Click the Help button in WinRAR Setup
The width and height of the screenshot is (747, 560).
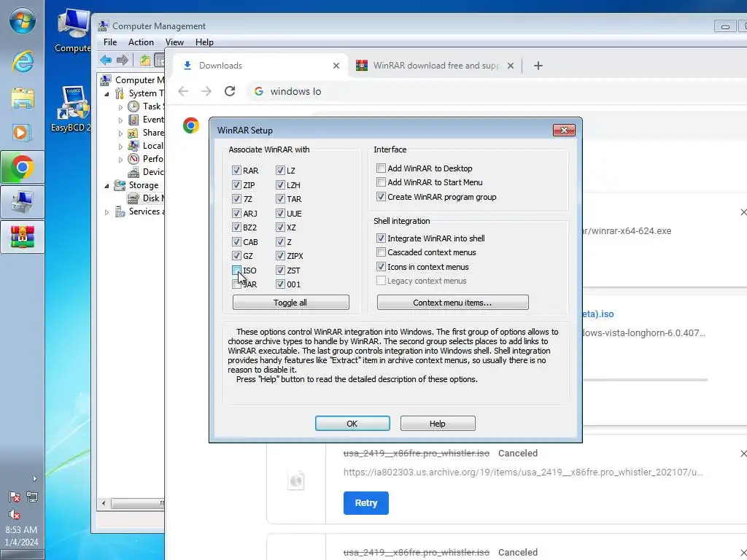(438, 424)
